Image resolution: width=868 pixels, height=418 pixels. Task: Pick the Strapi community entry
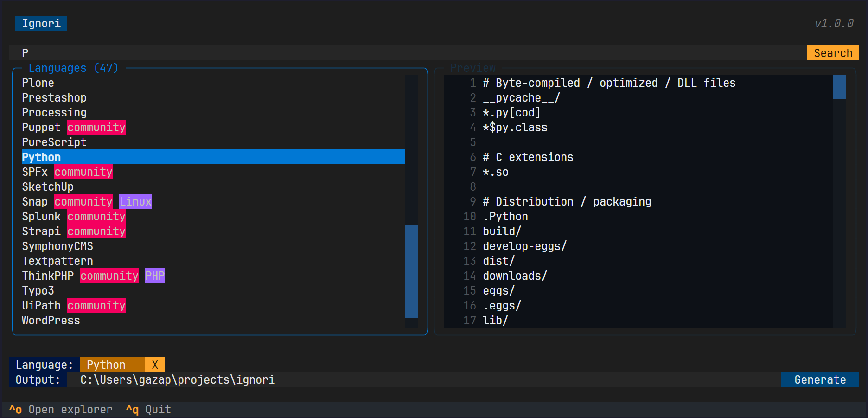click(213, 231)
